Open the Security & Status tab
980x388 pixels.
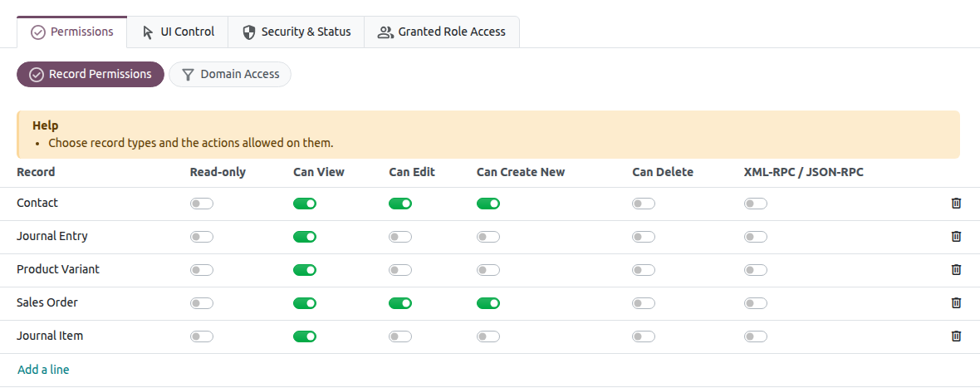(296, 32)
